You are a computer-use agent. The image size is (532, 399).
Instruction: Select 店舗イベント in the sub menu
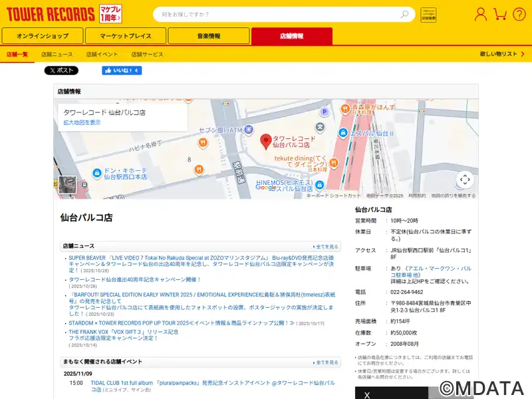pos(102,54)
